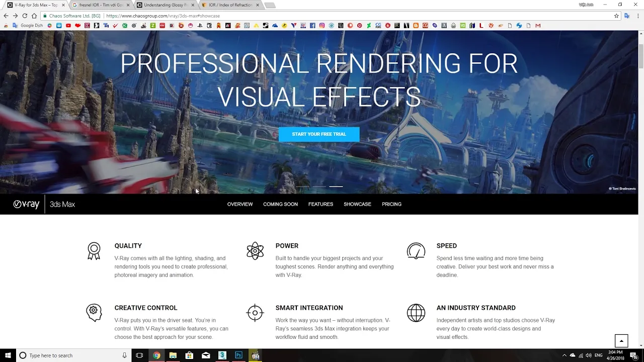Open the green Z bookmark icon

(x=152, y=25)
